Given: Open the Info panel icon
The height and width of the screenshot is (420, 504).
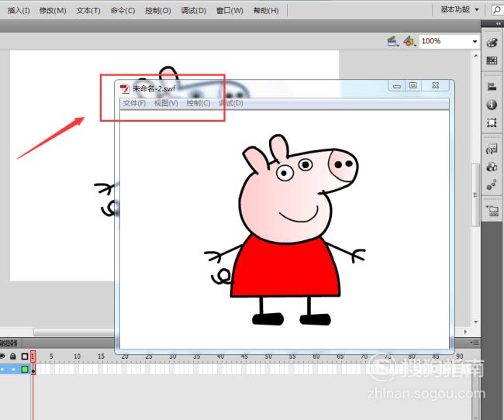Looking at the screenshot, I should click(x=492, y=105).
